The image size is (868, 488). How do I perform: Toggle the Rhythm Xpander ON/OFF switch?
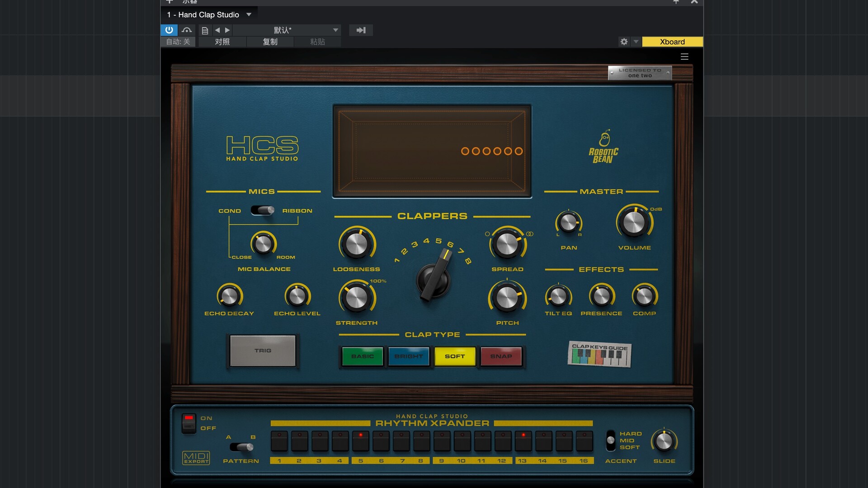coord(189,423)
